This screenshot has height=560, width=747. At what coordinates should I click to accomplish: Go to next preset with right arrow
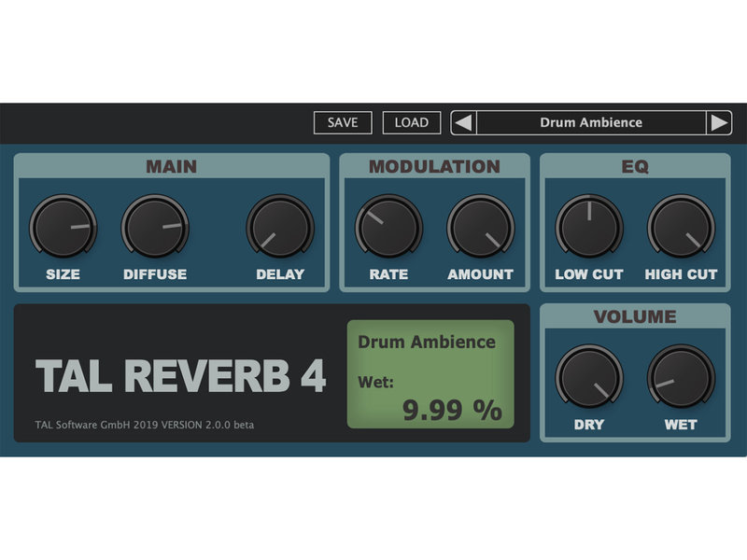tap(717, 122)
